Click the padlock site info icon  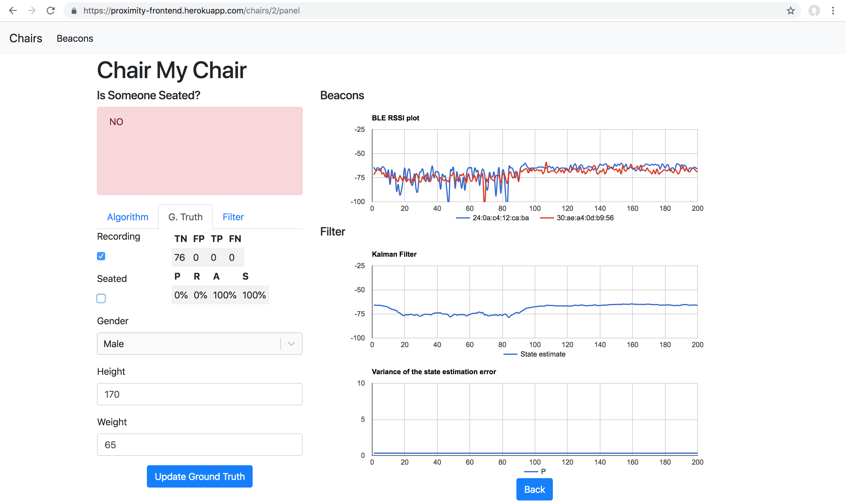coord(74,11)
